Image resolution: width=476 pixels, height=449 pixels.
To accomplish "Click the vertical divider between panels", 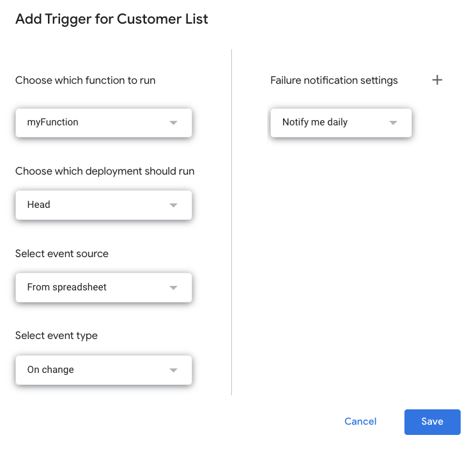I will [x=232, y=222].
